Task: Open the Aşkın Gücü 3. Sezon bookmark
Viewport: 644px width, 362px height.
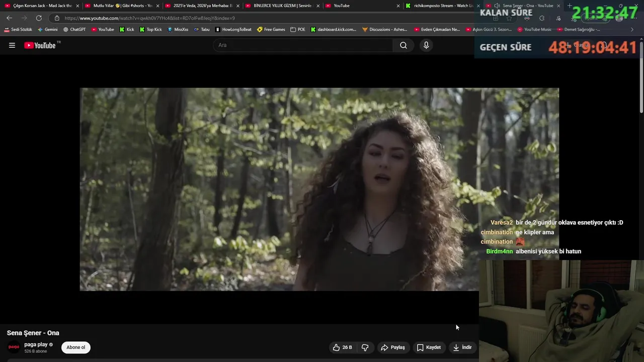Action: pos(489,30)
